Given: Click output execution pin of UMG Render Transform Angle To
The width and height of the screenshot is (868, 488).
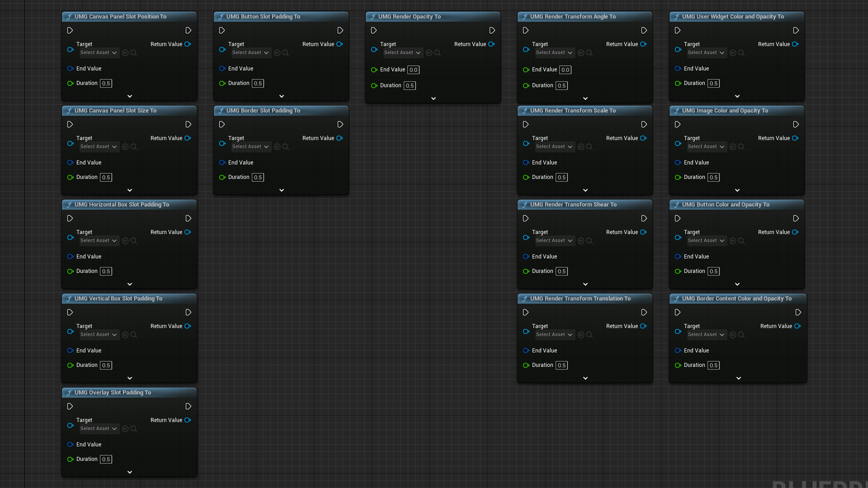Looking at the screenshot, I should (644, 30).
